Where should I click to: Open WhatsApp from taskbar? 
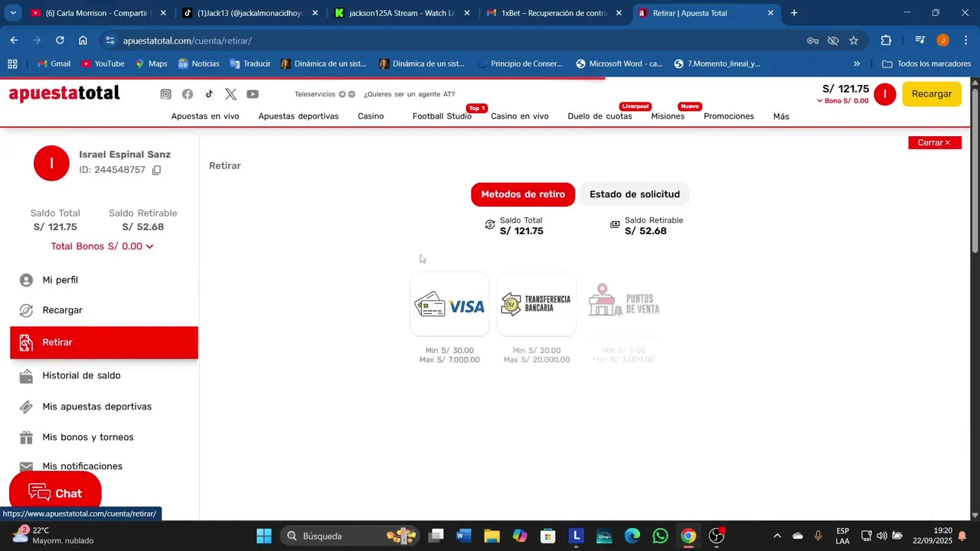click(x=660, y=536)
